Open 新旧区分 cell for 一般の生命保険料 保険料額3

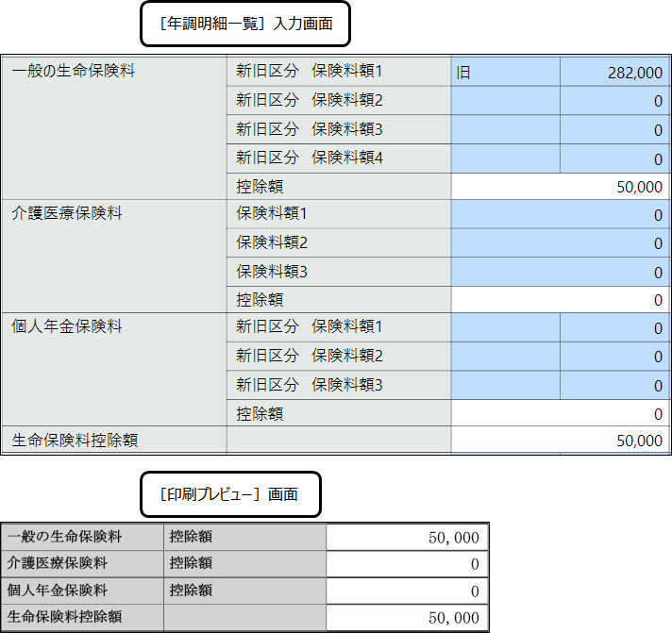pyautogui.click(x=505, y=129)
